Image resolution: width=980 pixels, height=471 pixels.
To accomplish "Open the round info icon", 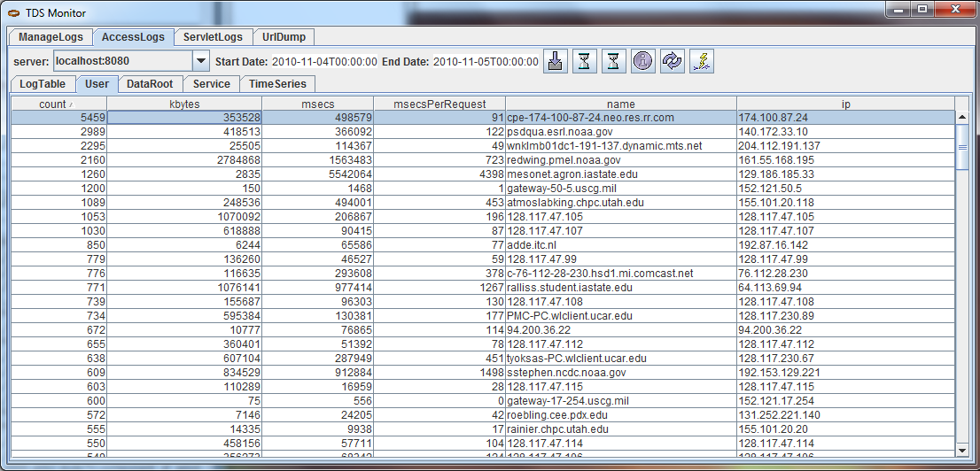I will tap(642, 61).
